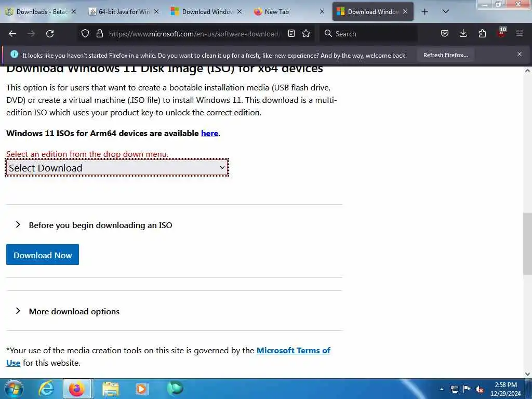Show hidden system tray icons arrow
The width and height of the screenshot is (532, 399).
(x=442, y=389)
